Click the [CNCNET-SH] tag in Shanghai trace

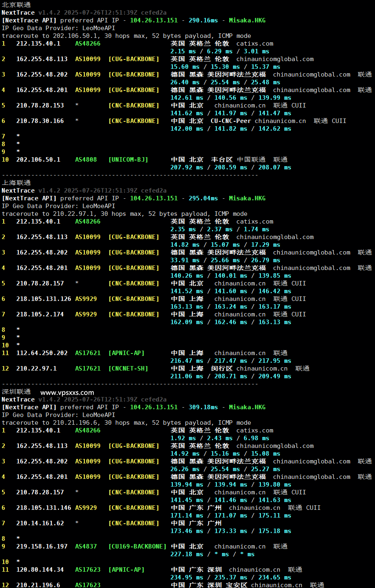[128, 369]
